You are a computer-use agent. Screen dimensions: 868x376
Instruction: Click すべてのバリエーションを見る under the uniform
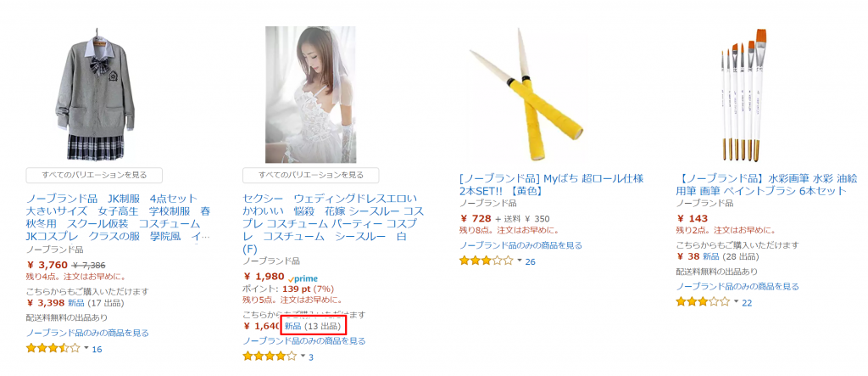pyautogui.click(x=94, y=175)
